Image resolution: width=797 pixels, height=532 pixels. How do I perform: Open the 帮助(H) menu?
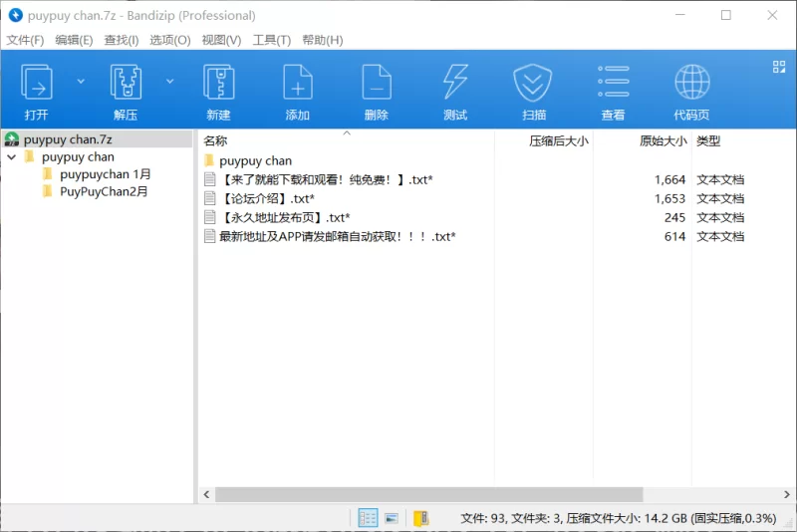tap(323, 40)
